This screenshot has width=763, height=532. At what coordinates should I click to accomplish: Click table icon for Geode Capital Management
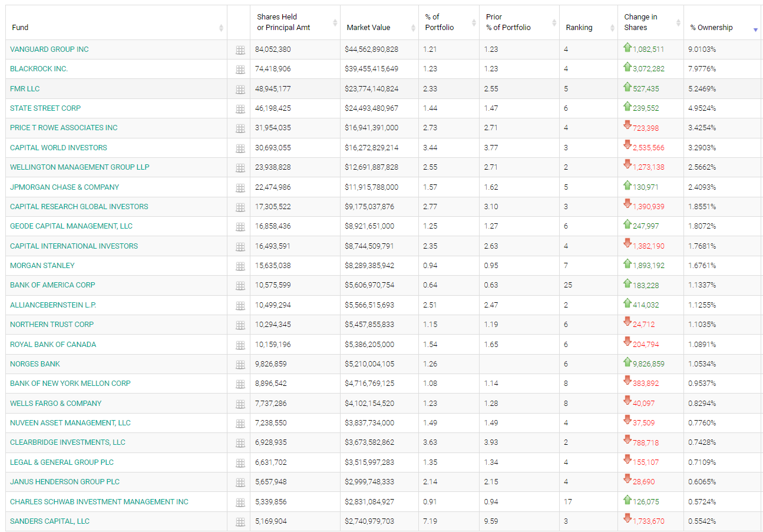(240, 227)
